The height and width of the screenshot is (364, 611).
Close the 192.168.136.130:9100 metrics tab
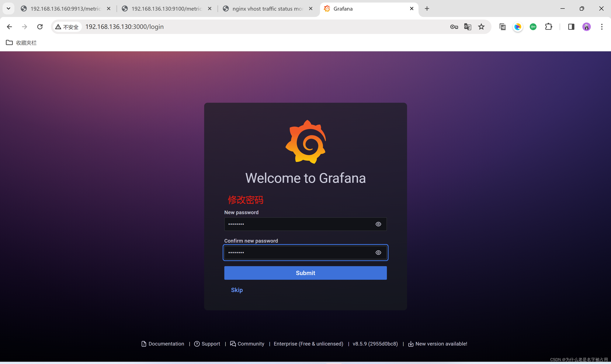point(210,9)
